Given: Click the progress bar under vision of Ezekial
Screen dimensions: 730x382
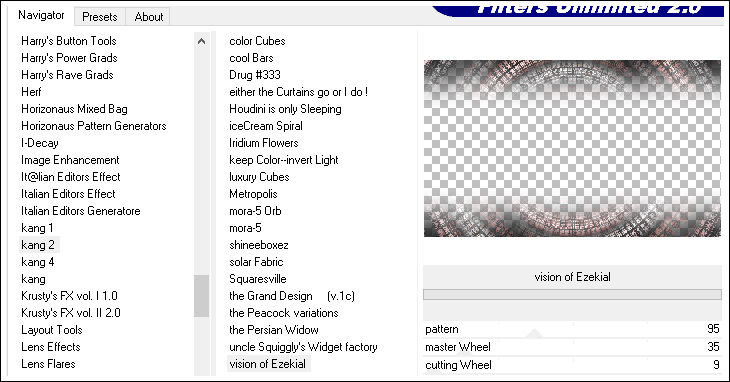Looking at the screenshot, I should coord(572,295).
